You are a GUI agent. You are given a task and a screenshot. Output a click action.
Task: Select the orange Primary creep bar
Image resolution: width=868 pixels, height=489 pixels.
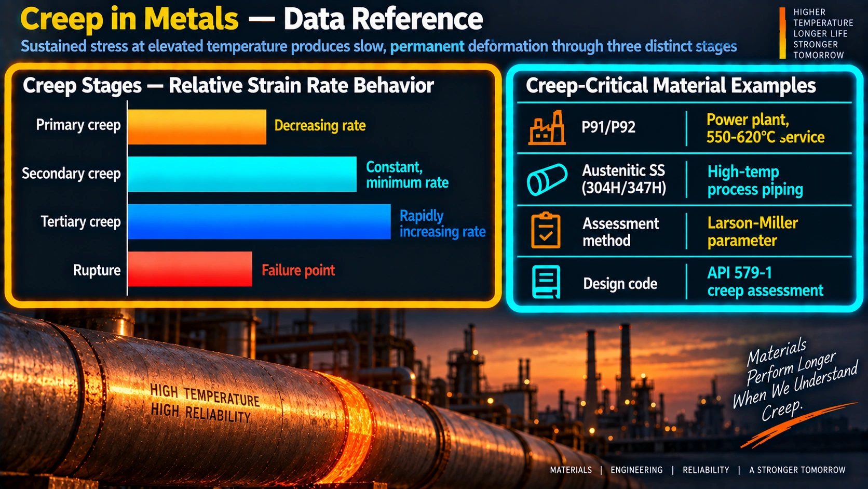(x=197, y=127)
